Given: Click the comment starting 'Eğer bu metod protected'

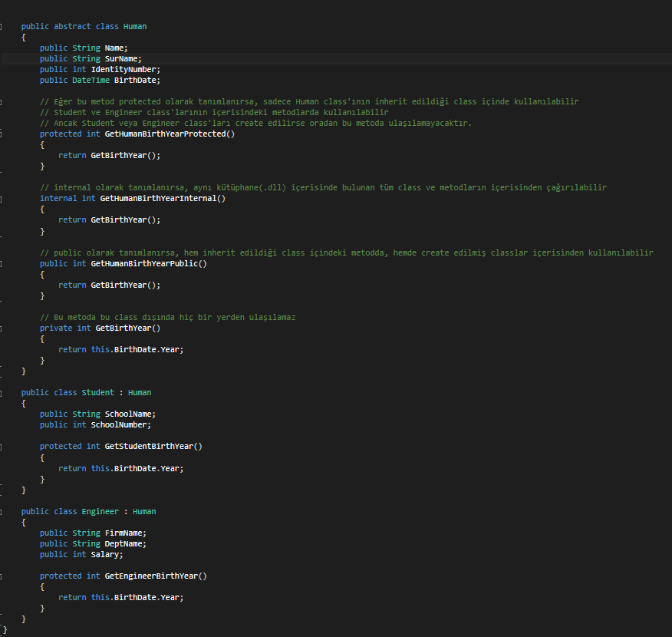Looking at the screenshot, I should [309, 101].
